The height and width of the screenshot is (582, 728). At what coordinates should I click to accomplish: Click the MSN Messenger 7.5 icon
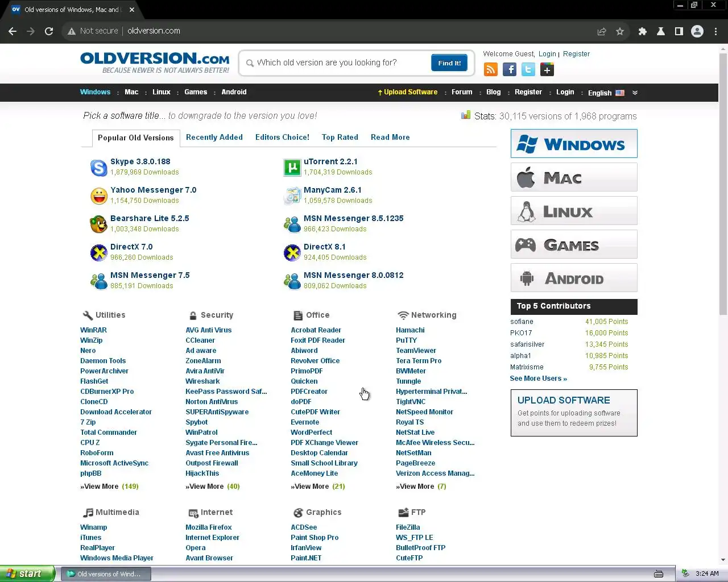point(98,281)
